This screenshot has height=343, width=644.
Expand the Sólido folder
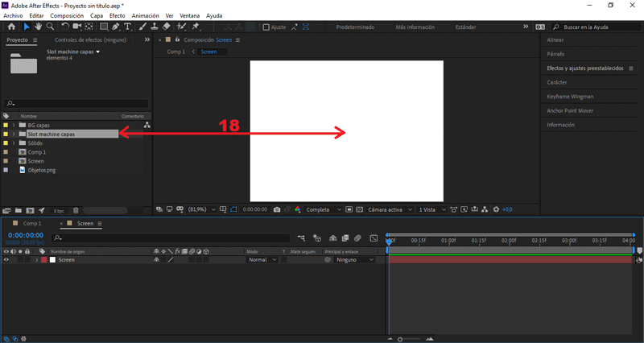coord(14,143)
